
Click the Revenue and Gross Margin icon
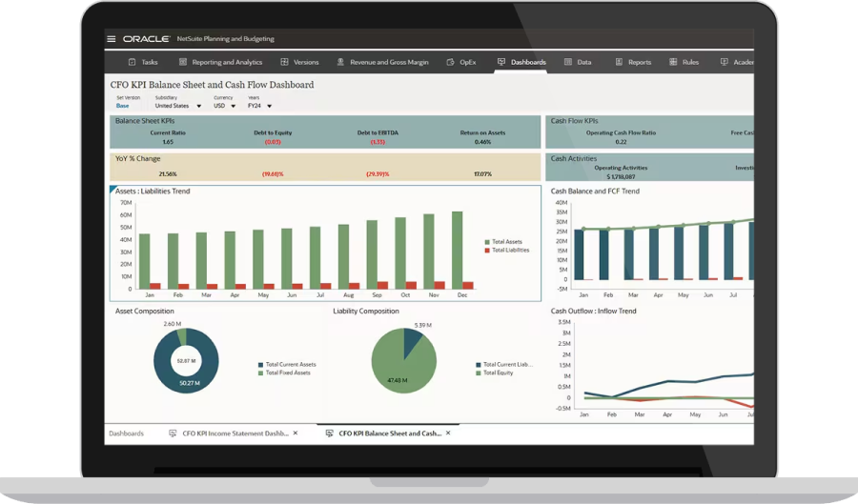tap(341, 62)
